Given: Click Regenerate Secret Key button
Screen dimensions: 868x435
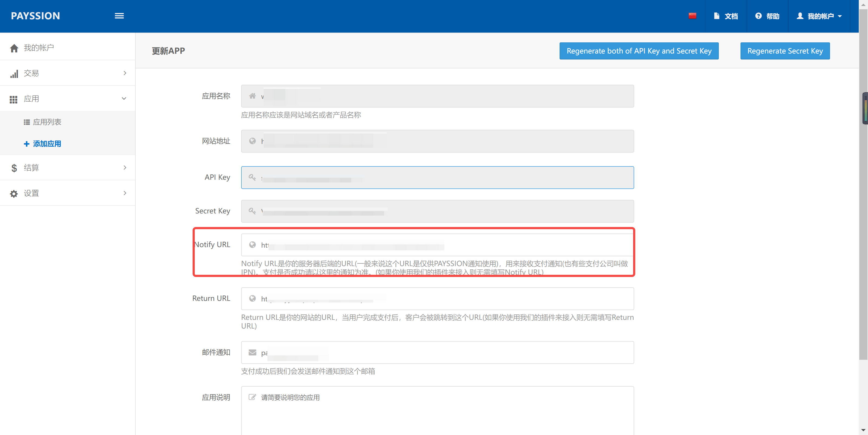Looking at the screenshot, I should tap(785, 51).
